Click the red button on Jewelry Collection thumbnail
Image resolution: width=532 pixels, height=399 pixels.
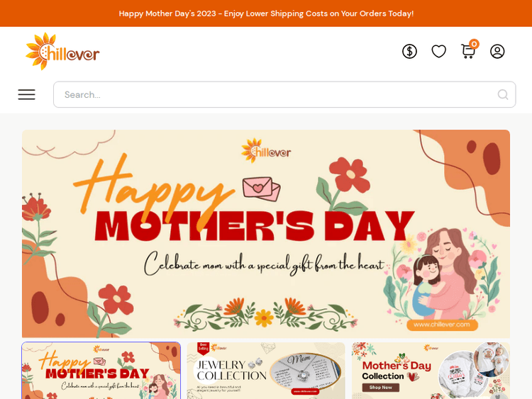pos(305,391)
